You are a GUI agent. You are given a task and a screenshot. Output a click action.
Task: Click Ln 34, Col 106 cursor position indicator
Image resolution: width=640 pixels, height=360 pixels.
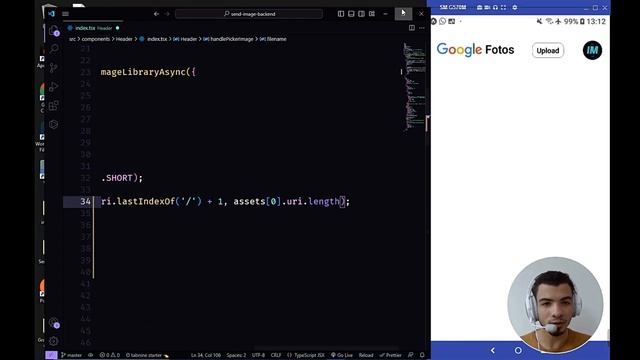point(206,355)
